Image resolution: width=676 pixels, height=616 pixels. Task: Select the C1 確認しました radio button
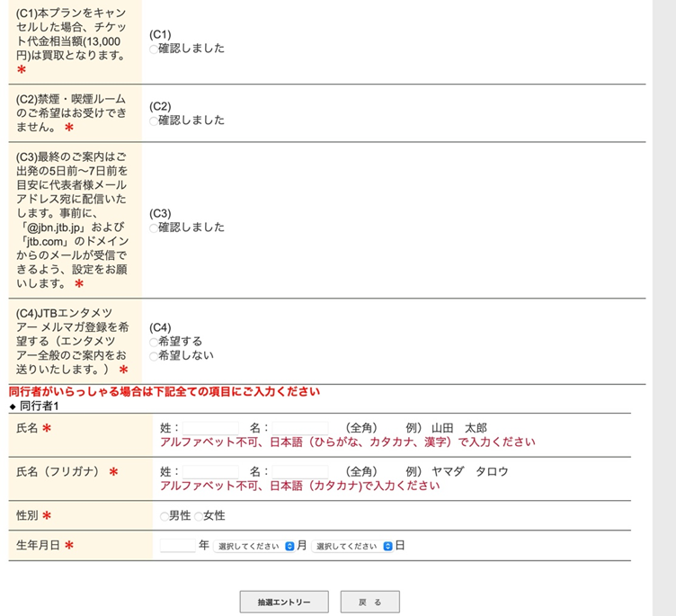click(x=154, y=49)
